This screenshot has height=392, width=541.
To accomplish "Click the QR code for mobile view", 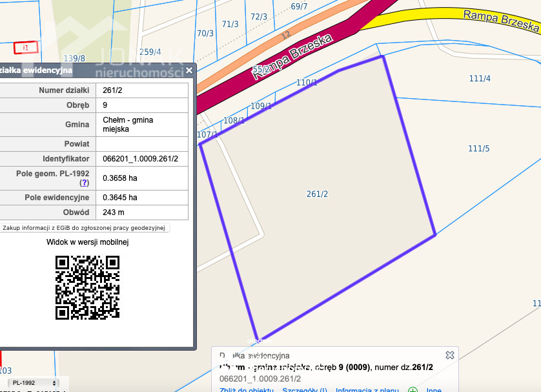I will click(x=87, y=287).
